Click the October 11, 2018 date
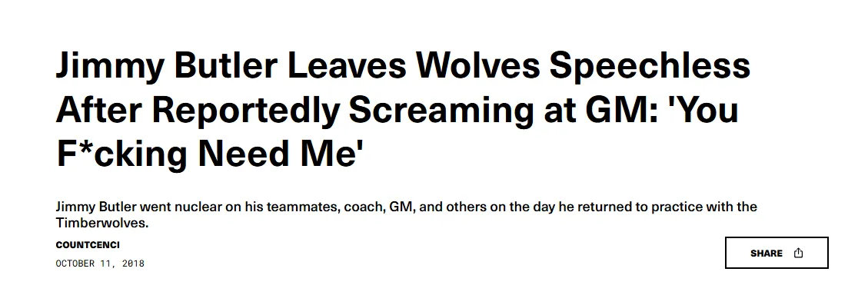868x295 pixels. tap(100, 264)
